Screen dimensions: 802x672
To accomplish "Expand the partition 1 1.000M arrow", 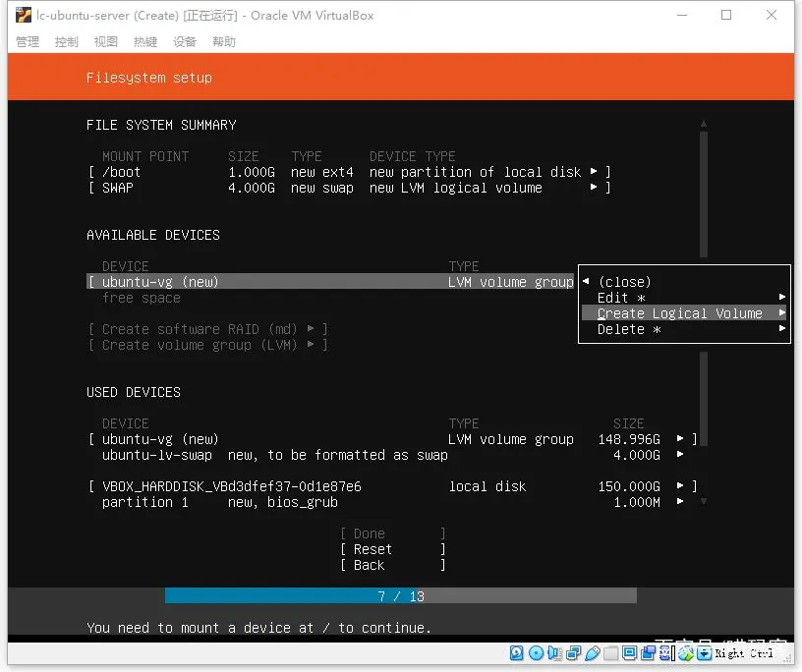I will click(x=680, y=501).
